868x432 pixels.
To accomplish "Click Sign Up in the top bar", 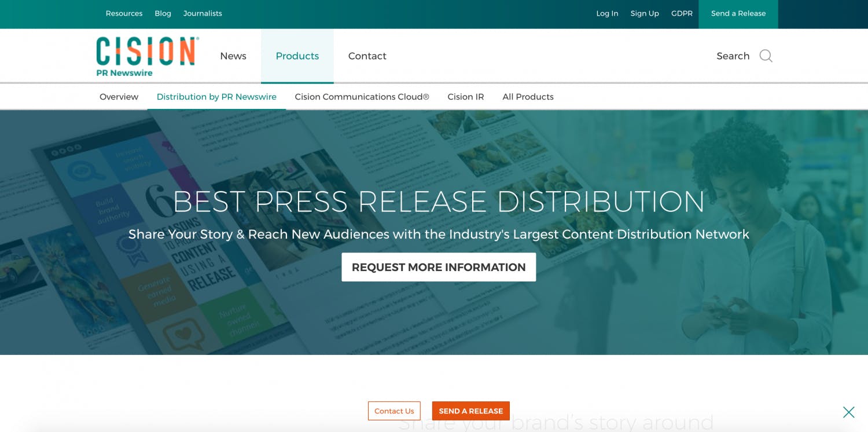I will (x=645, y=13).
